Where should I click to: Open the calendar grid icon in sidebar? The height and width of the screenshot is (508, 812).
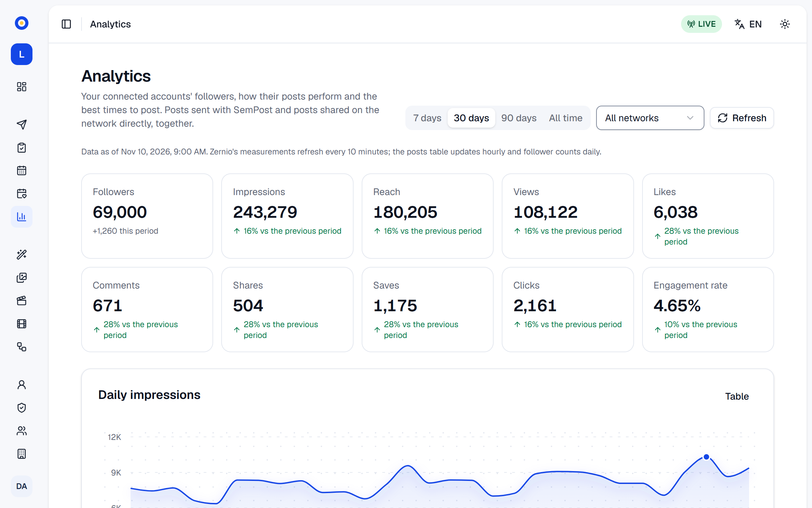pyautogui.click(x=22, y=170)
